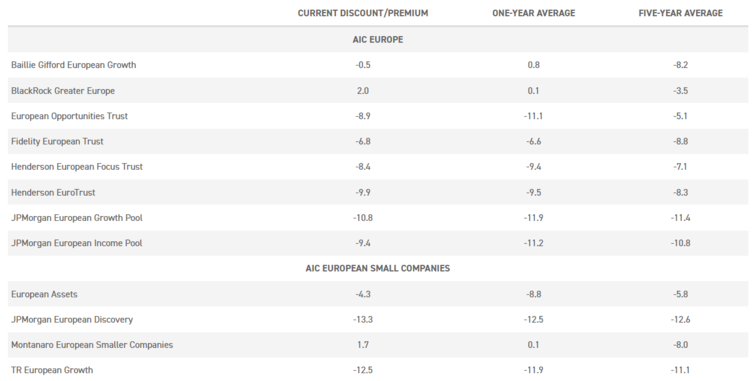Click JPMorgan European Discovery name
The image size is (755, 381).
72,320
